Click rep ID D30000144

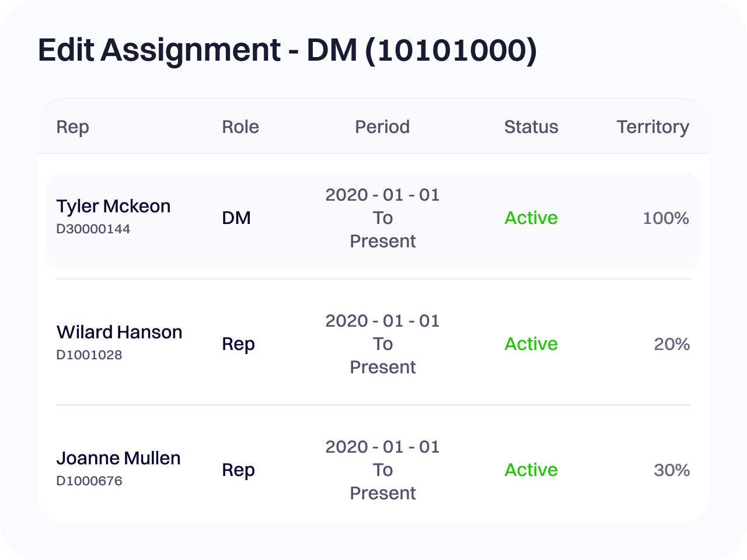93,229
